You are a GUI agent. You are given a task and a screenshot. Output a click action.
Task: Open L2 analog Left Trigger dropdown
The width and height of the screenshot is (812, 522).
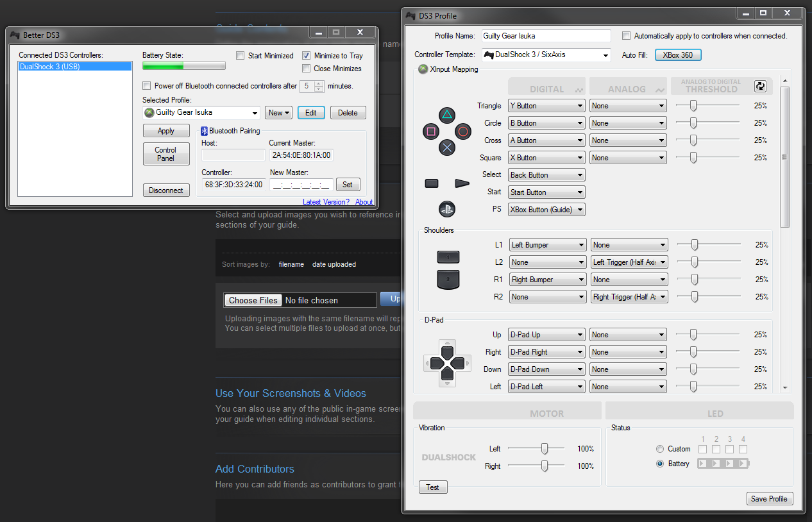pyautogui.click(x=629, y=262)
